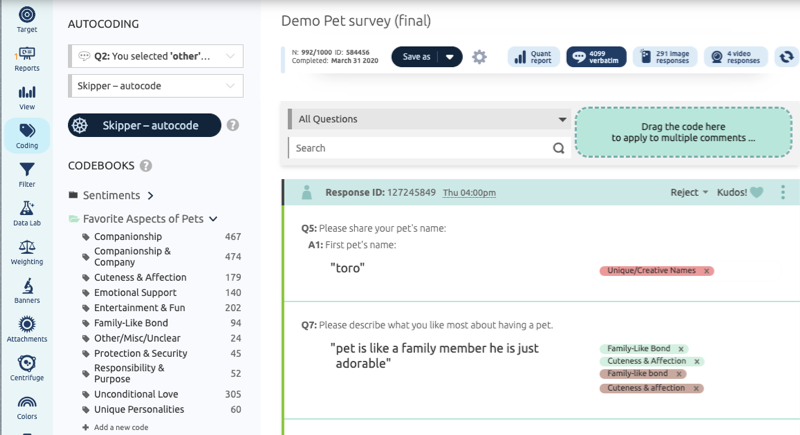
Task: Run the Skipper – autocode button
Action: pyautogui.click(x=144, y=125)
